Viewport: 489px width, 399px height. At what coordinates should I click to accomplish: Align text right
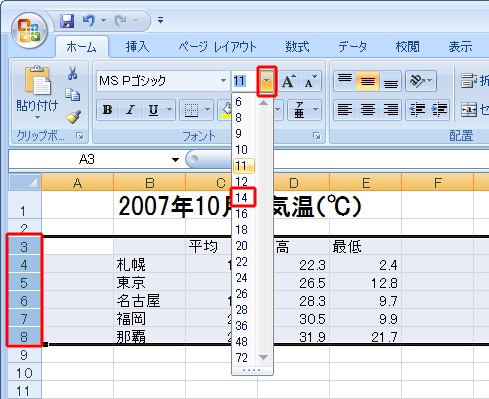point(390,110)
